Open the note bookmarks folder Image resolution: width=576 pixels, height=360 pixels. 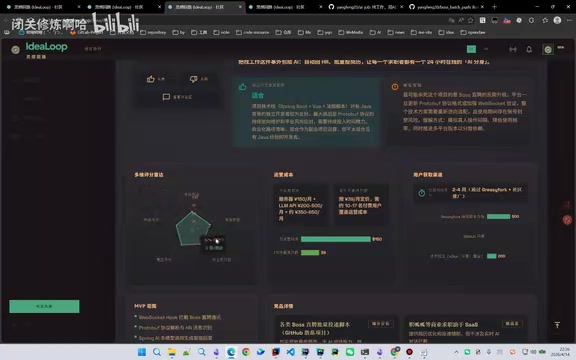pos(222,32)
